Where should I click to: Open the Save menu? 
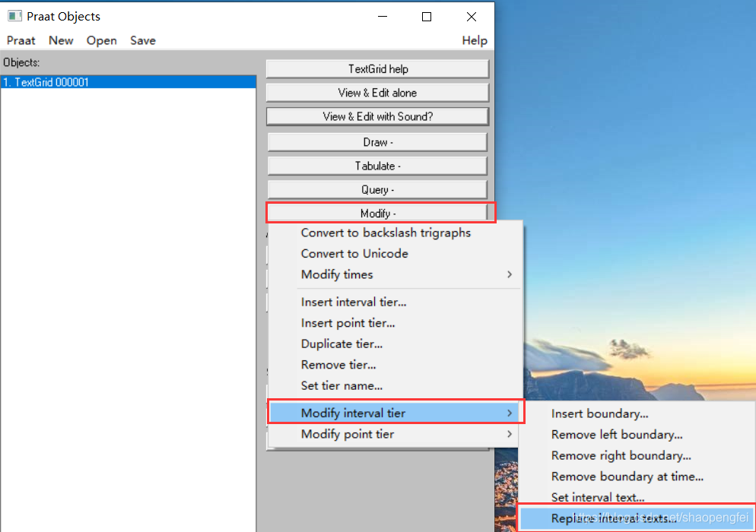[x=143, y=40]
